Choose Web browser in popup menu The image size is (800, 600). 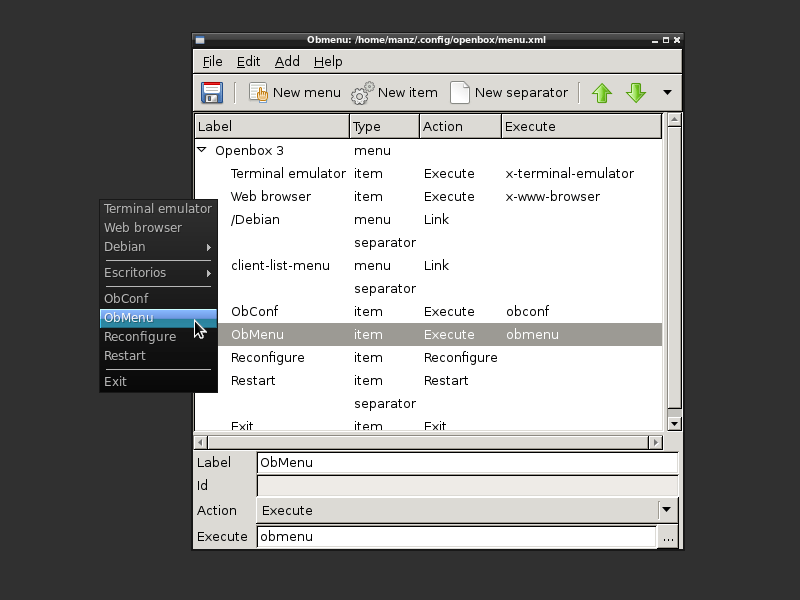point(158,228)
